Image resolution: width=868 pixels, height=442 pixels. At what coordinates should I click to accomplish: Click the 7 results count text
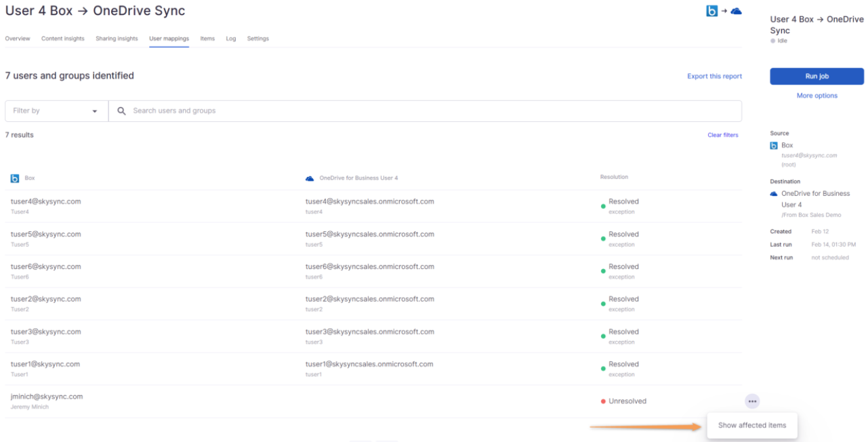(x=19, y=135)
